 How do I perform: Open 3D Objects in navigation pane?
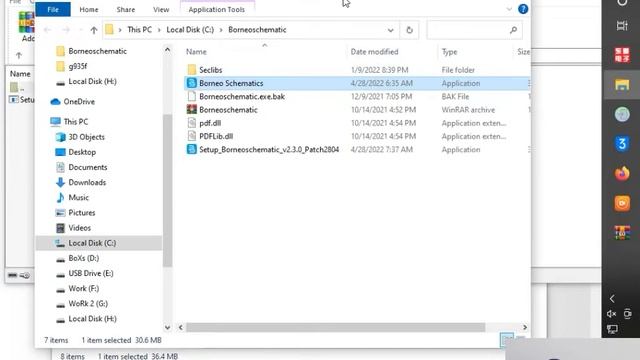[x=86, y=137]
